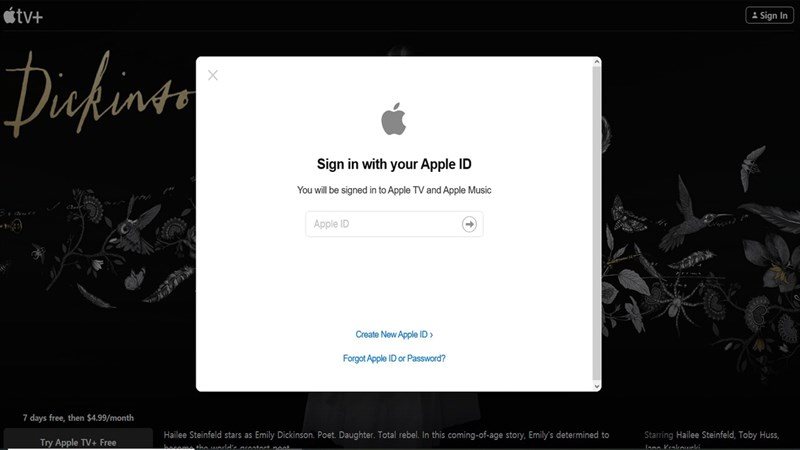This screenshot has width=800, height=450.
Task: Click the Starring Hailee Steinfeld cast text
Action: pos(711,440)
